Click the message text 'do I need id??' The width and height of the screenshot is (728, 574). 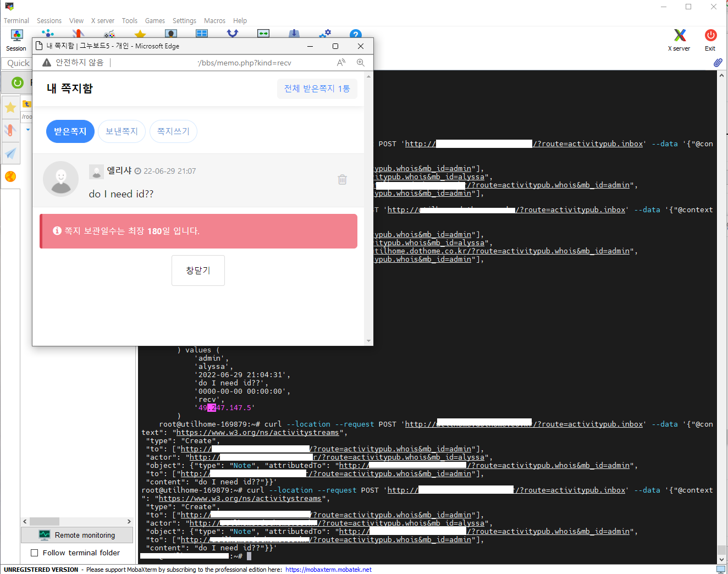click(122, 194)
